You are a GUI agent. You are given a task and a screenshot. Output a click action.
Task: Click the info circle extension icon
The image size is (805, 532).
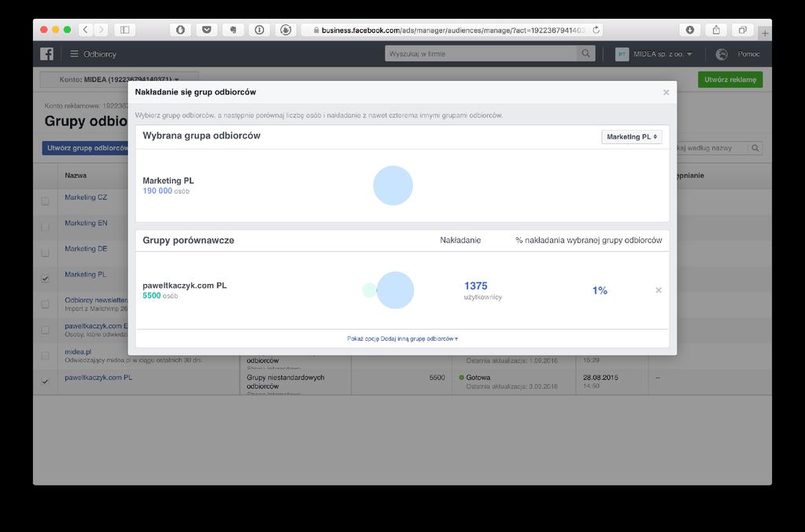click(259, 30)
